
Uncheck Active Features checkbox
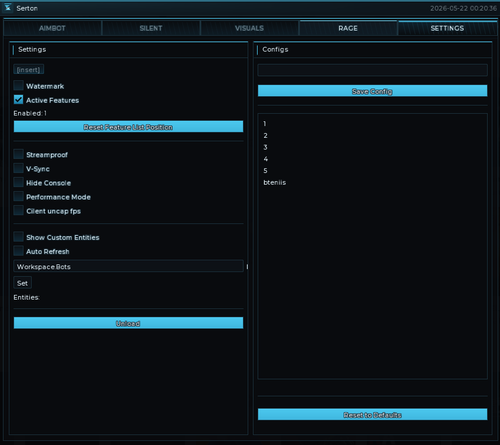point(19,100)
